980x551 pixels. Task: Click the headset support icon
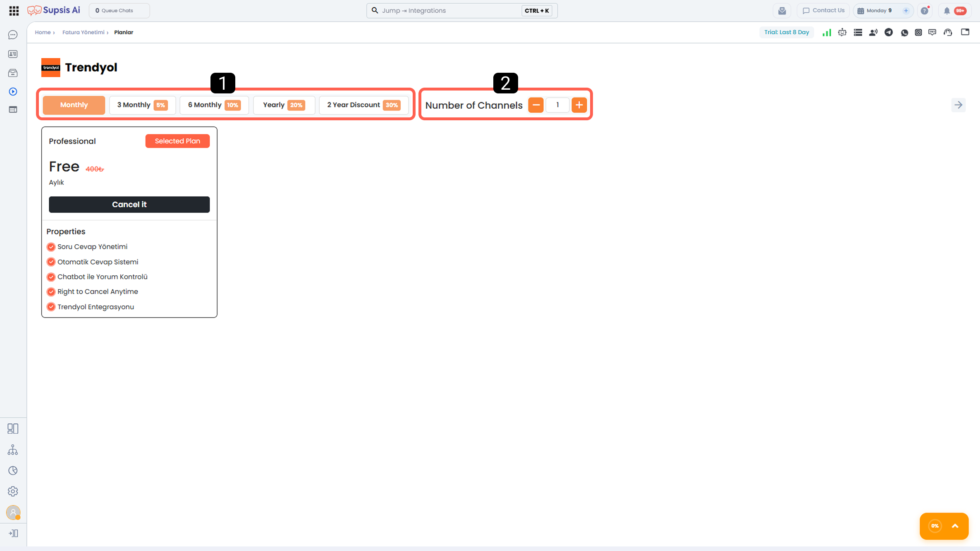coord(948,32)
